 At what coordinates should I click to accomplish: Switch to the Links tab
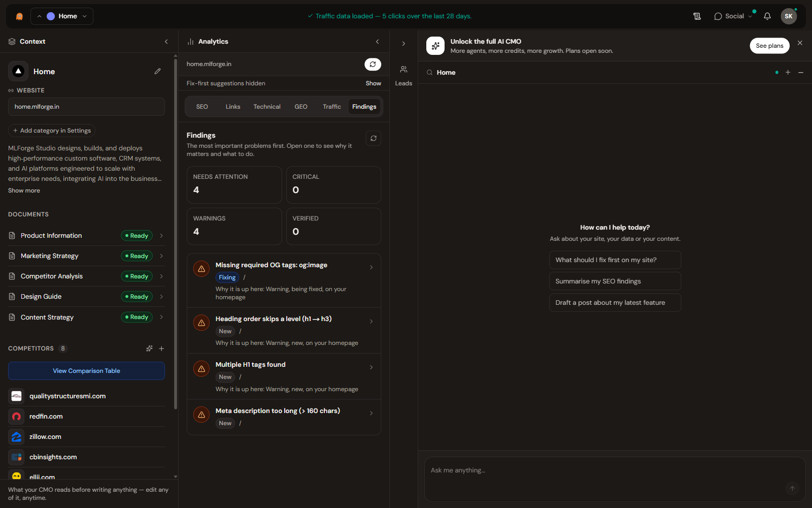coord(233,107)
